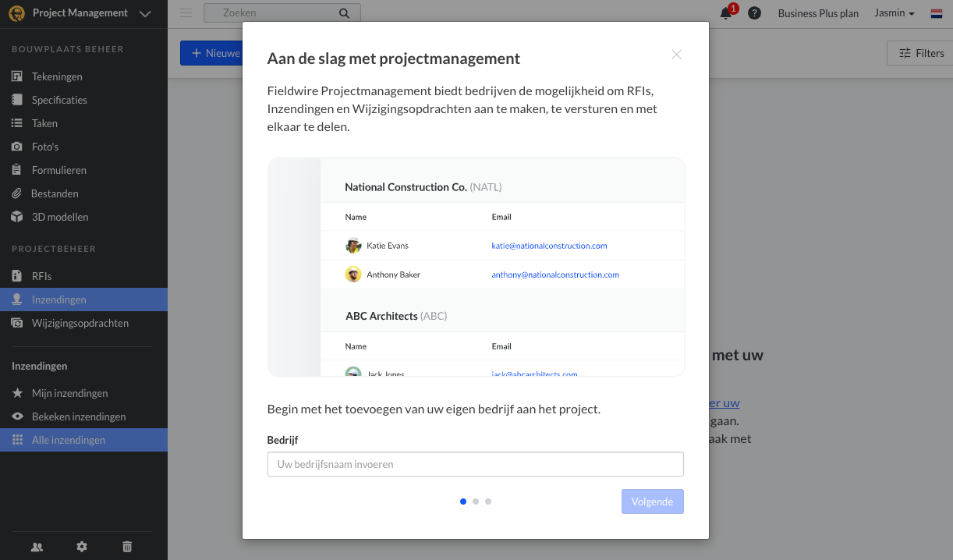Image resolution: width=953 pixels, height=560 pixels.
Task: Open settings gear at sidebar bottom
Action: click(82, 547)
